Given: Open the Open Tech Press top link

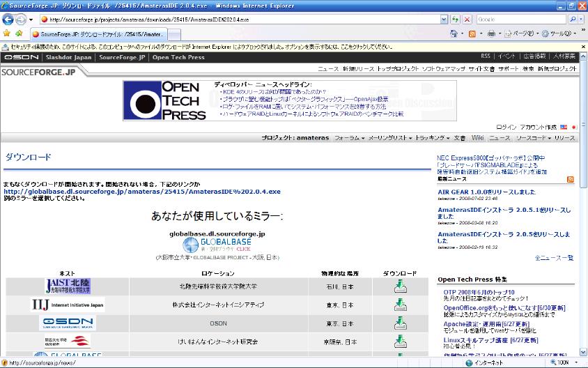Looking at the screenshot, I should (178, 57).
